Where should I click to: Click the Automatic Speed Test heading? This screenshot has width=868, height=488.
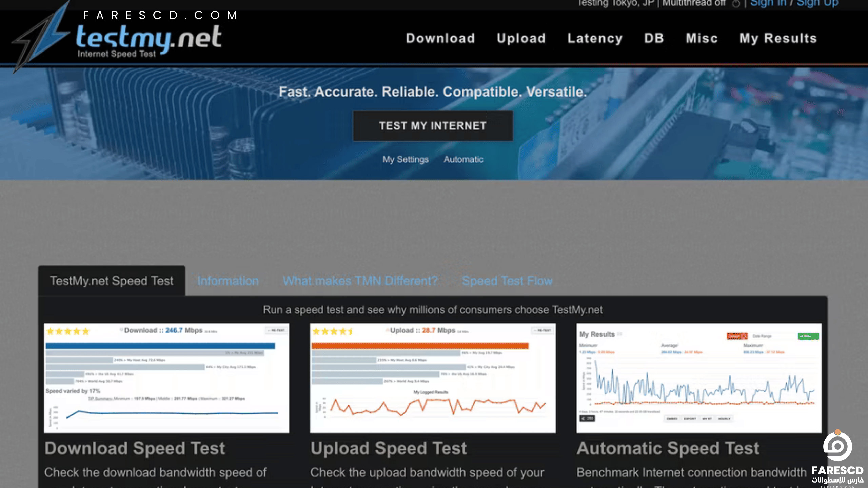click(x=668, y=448)
